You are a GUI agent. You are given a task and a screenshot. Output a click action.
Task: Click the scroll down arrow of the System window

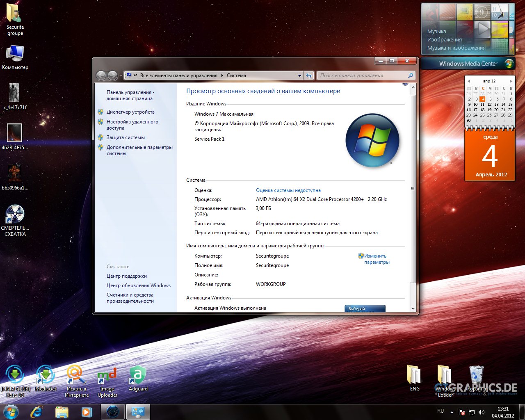(x=413, y=308)
